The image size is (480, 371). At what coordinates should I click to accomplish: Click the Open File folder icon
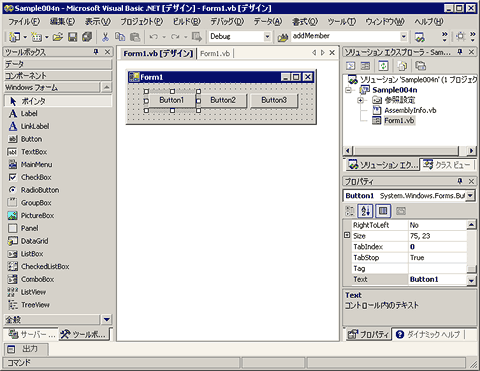(58, 37)
